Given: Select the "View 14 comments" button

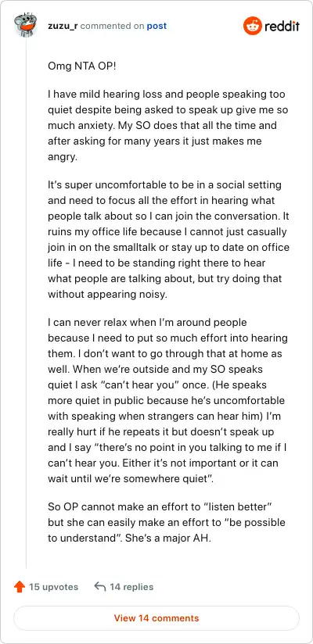Looking at the screenshot, I should [x=156, y=617].
